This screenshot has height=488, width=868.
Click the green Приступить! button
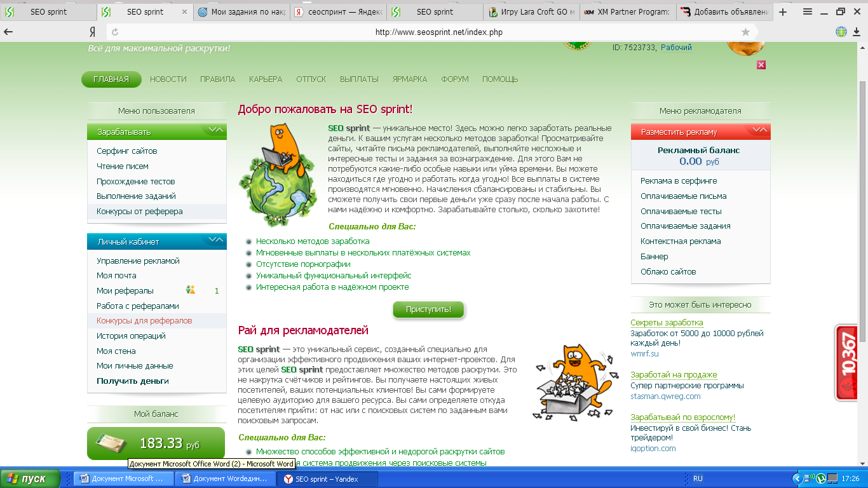tap(428, 309)
